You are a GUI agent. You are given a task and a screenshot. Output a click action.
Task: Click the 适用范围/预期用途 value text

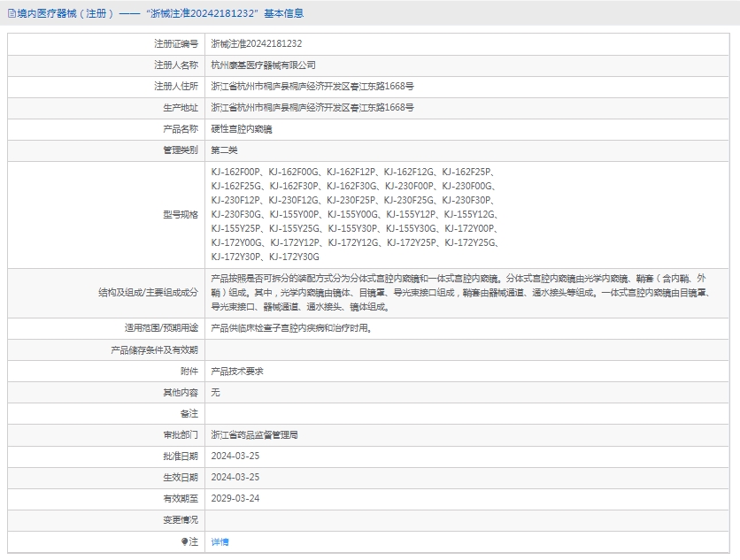click(x=290, y=328)
